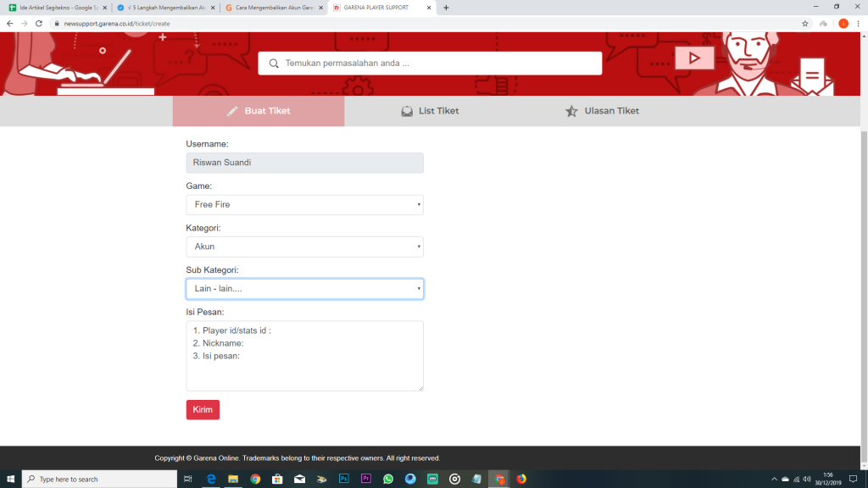Viewport: 868px width, 488px height.
Task: Open the Kategori dropdown showing Akun
Action: tap(304, 247)
